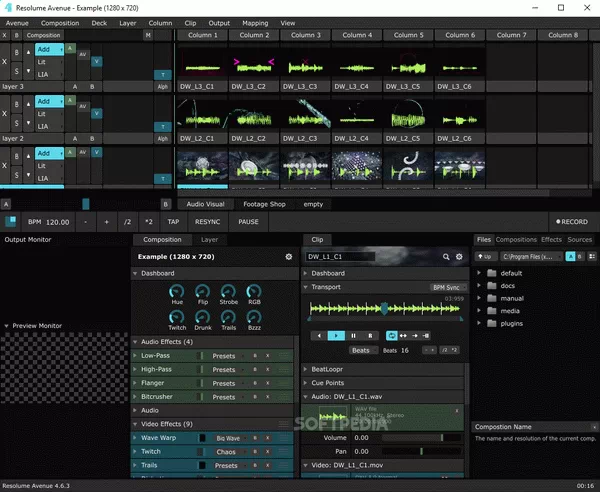Open BPM Sync dropdown in Transport
Viewport: 600px width, 492px height.
[448, 287]
